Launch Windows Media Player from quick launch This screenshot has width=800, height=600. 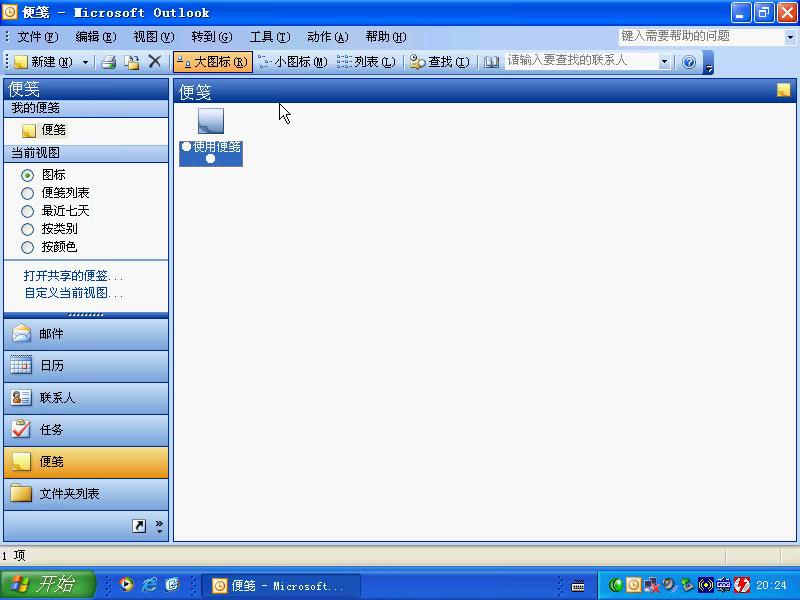click(x=126, y=585)
